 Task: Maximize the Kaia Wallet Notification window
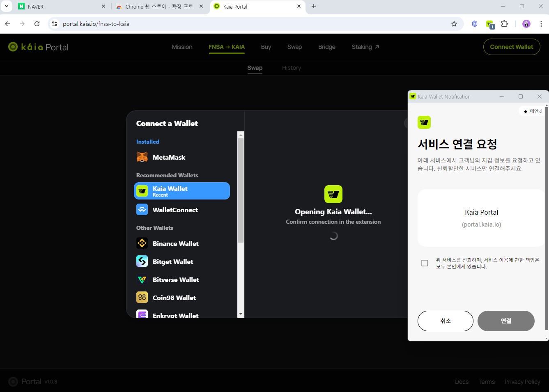521,96
